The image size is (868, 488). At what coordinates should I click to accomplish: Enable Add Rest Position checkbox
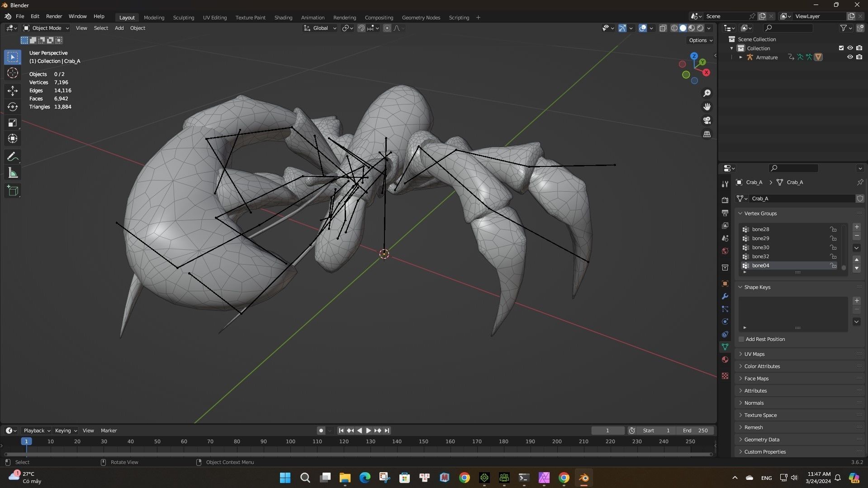click(741, 339)
